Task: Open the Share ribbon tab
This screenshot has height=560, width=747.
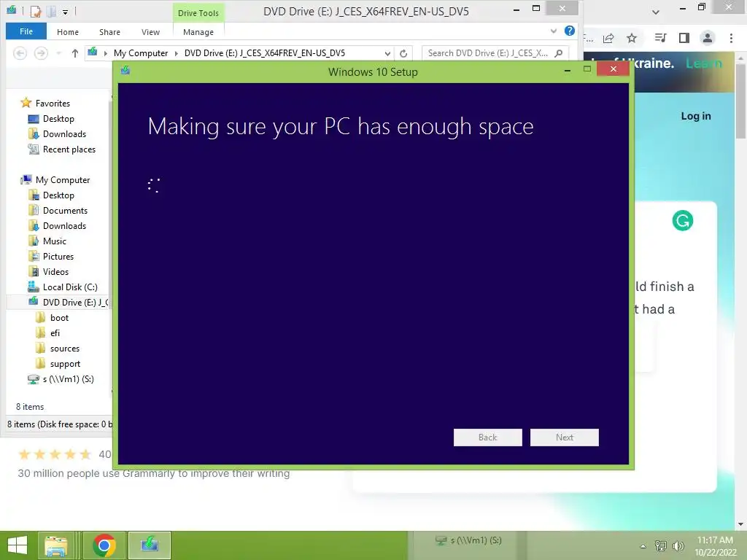Action: [x=109, y=32]
